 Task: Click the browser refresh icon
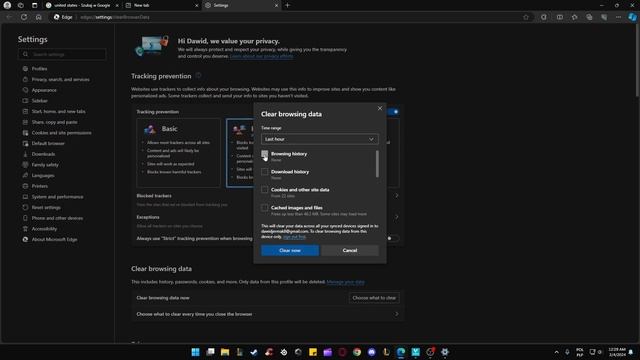pos(24,17)
